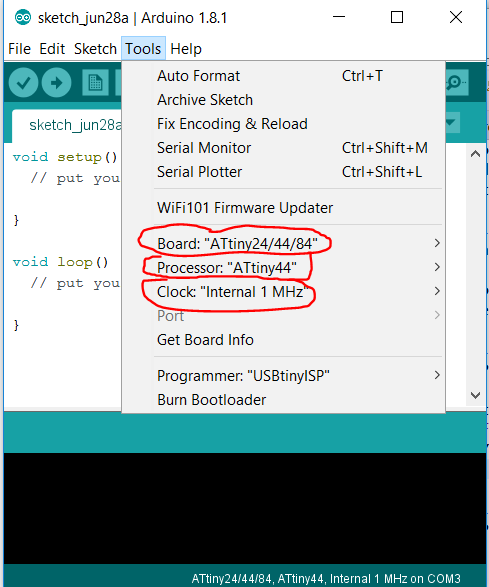Click status text ATtiny24/44/84 on COM3

coord(326,578)
